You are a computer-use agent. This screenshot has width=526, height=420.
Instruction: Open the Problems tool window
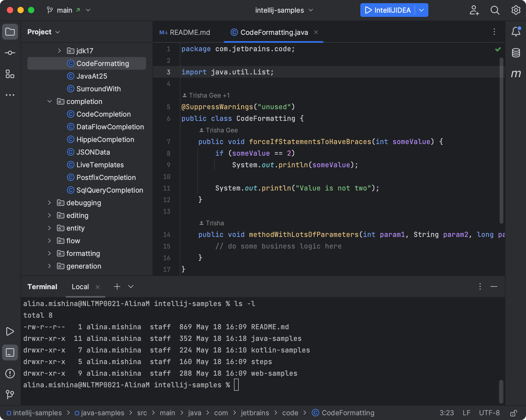click(x=10, y=374)
